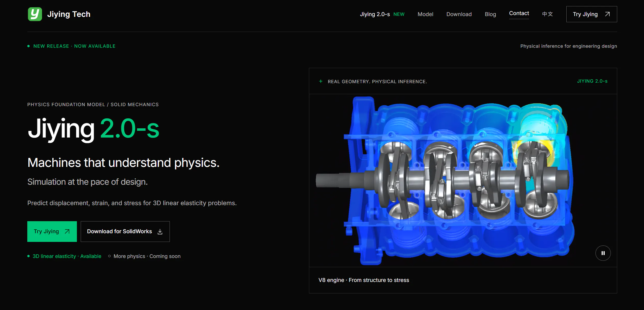Viewport: 644px width, 310px height.
Task: Go to the Model nav item
Action: point(425,14)
